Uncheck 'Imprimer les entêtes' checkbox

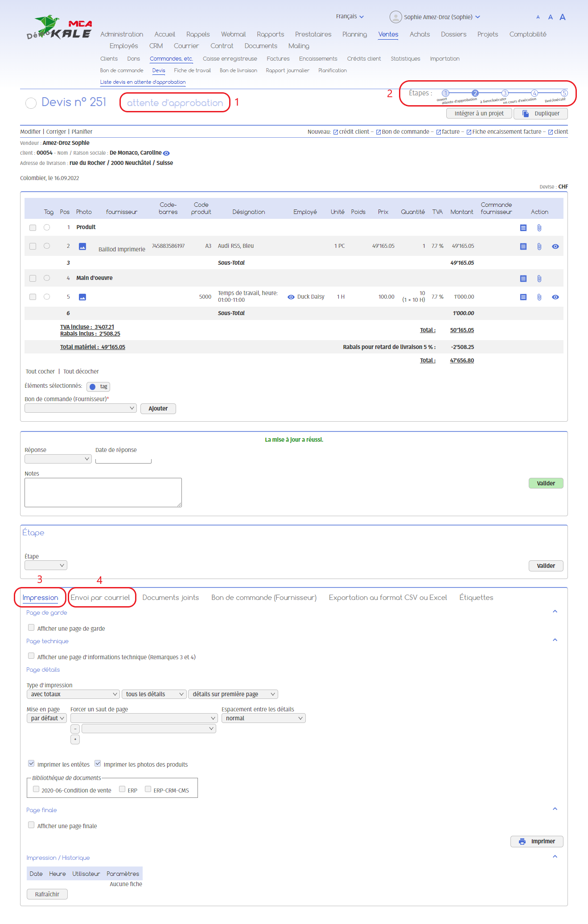click(x=31, y=764)
